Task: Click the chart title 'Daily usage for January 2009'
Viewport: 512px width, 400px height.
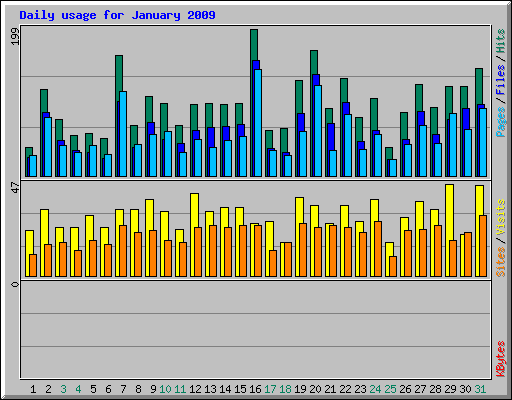Action: (117, 15)
